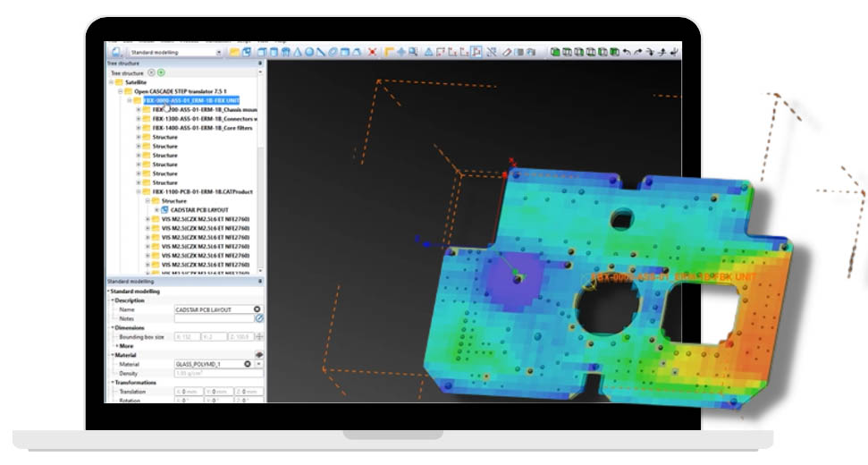Open the Standard modelling mode dropdown

pyautogui.click(x=219, y=53)
